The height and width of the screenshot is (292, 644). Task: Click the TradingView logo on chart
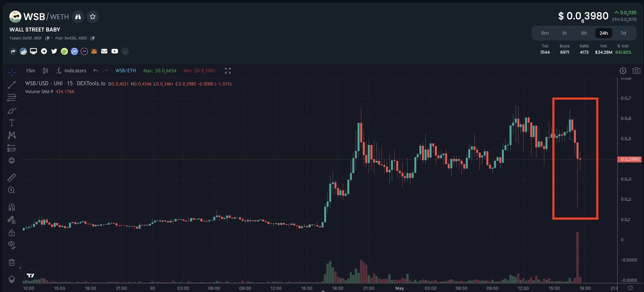(x=31, y=274)
